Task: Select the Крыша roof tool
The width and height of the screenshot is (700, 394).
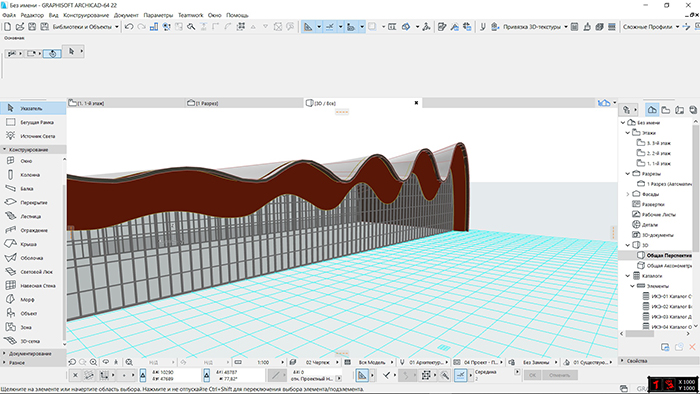Action: point(31,244)
